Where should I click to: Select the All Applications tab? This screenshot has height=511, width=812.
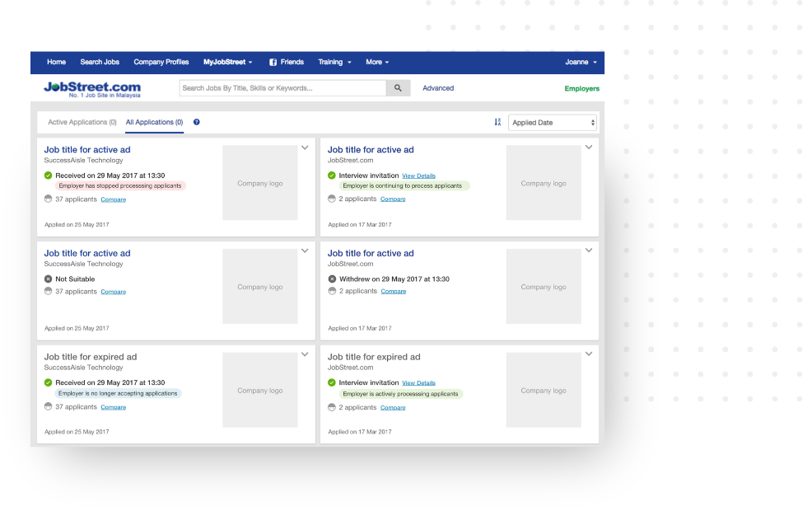tap(154, 122)
